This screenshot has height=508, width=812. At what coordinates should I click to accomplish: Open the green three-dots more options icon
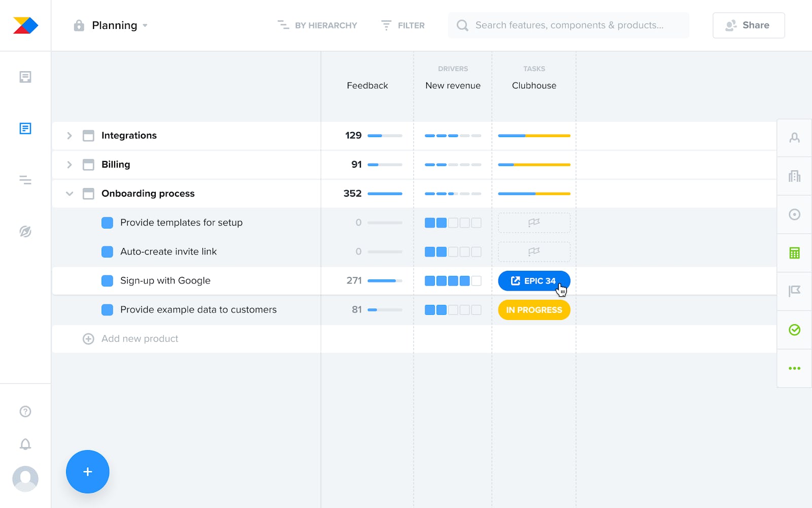pos(794,368)
